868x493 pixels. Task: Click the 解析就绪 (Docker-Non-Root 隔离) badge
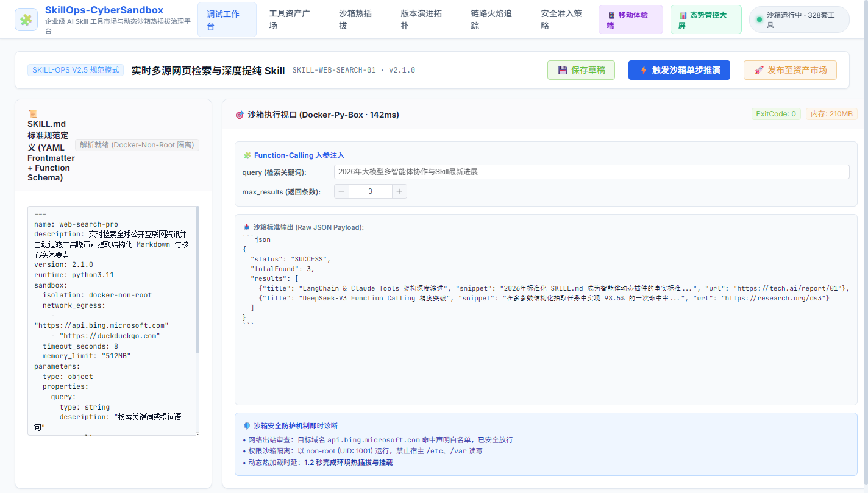pos(137,145)
